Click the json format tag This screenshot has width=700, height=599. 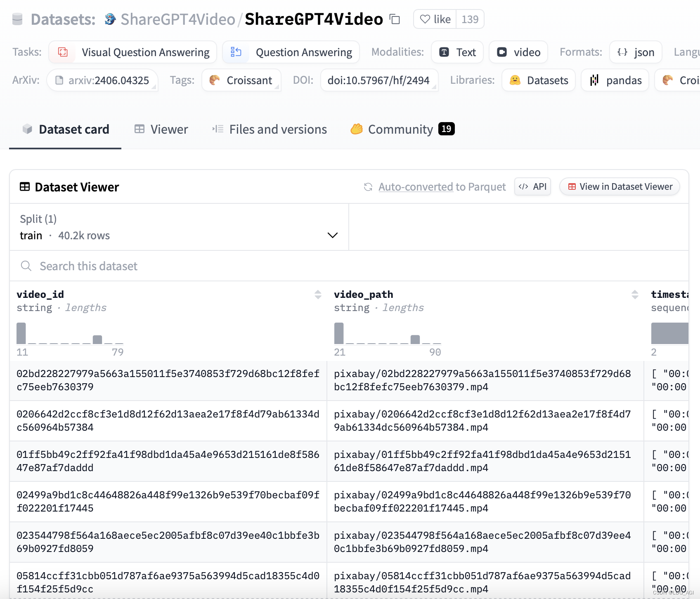pos(636,52)
